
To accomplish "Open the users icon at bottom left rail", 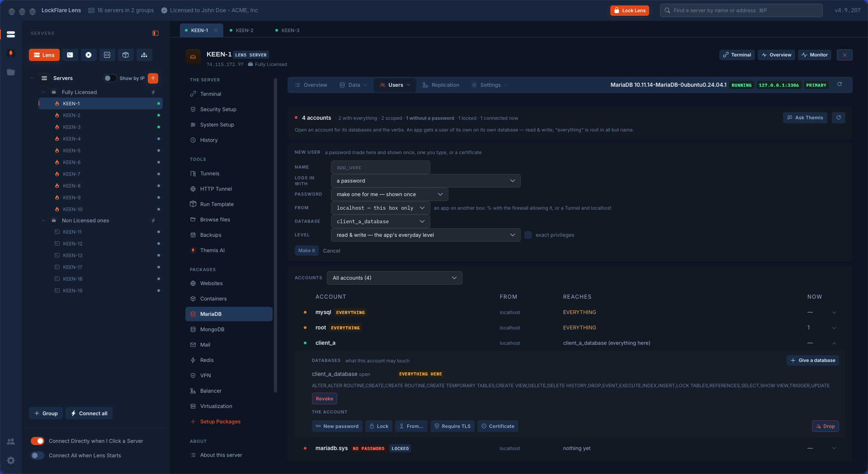I will tap(11, 441).
